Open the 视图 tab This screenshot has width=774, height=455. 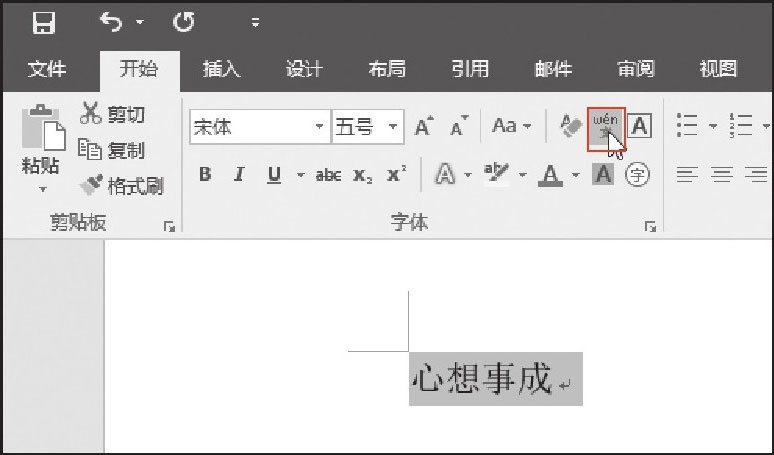(718, 69)
